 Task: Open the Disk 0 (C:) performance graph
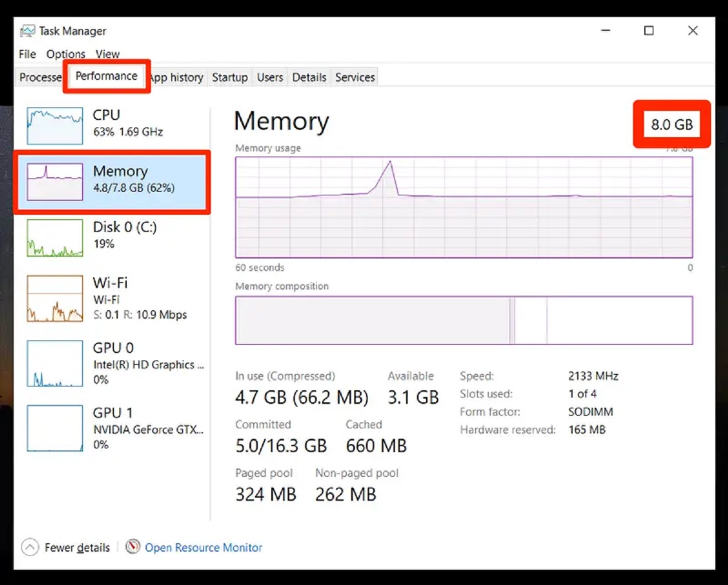[55, 238]
